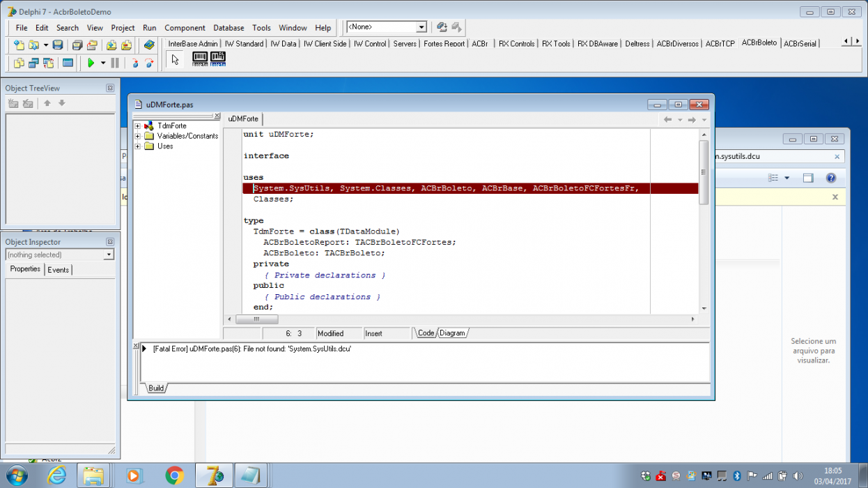Open the Help contents book icon
The image size is (868, 488).
tap(148, 45)
